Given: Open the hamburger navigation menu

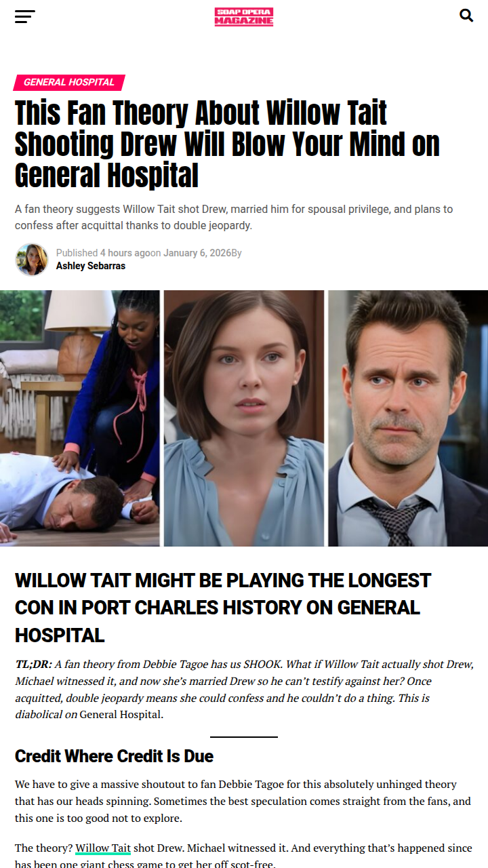Looking at the screenshot, I should tap(25, 17).
